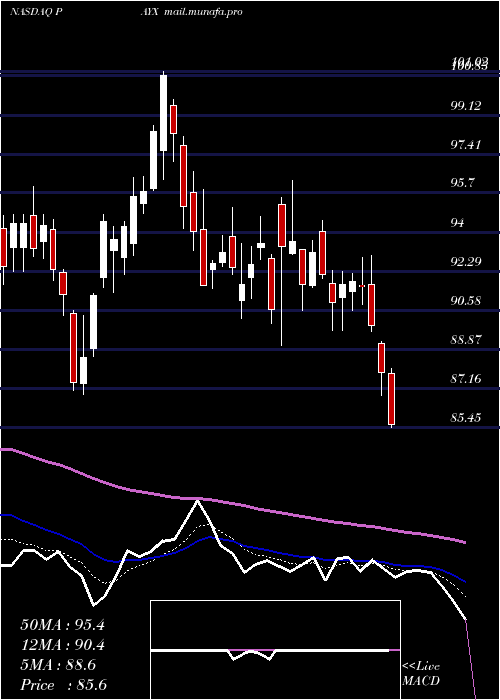Click the 5MA : 88.6 readout

point(58,665)
